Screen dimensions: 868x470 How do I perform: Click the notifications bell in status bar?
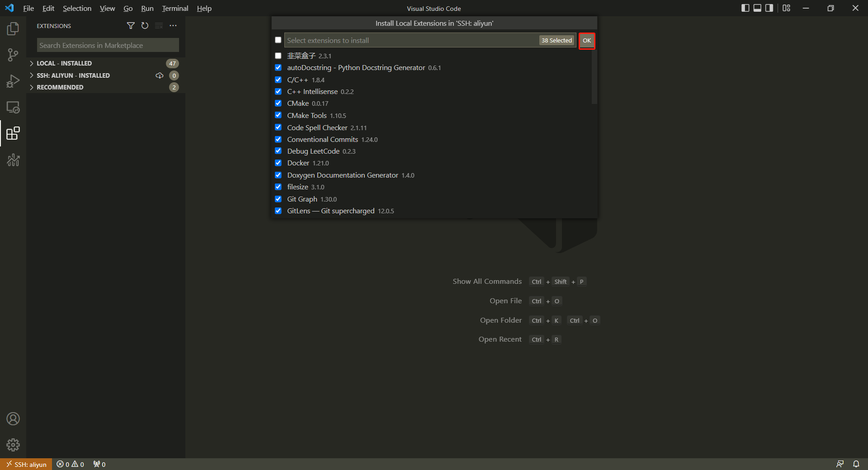856,464
